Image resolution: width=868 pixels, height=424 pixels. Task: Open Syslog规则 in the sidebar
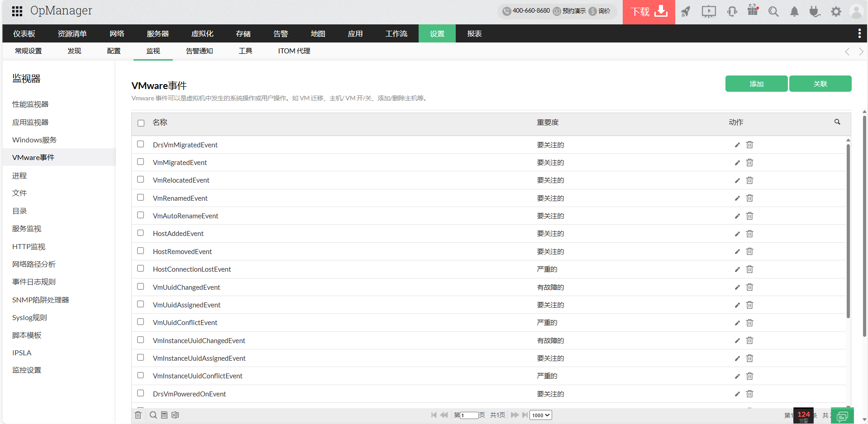tap(29, 318)
